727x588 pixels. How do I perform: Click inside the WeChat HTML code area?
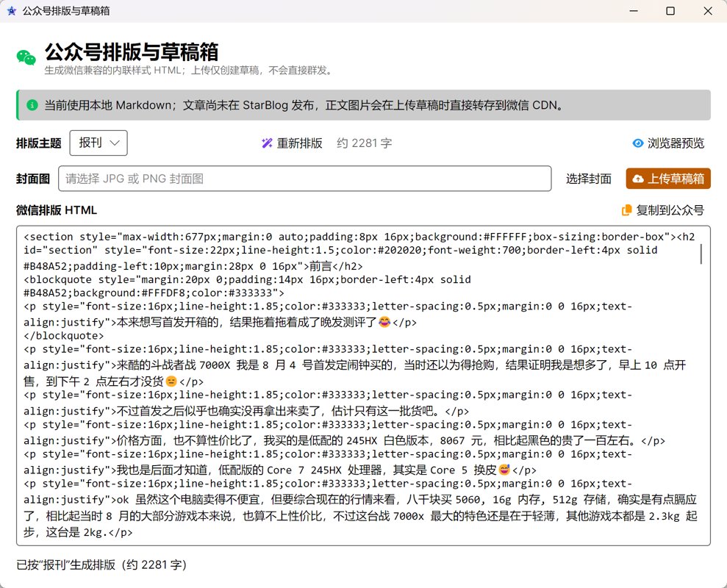(363, 386)
